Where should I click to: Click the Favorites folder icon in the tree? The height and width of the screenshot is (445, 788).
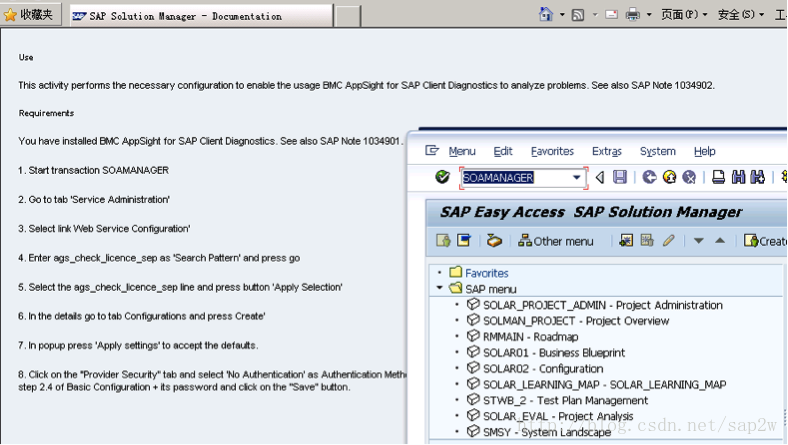456,272
